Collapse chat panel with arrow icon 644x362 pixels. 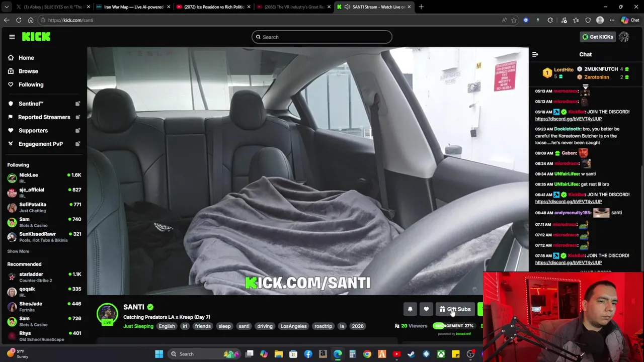[535, 54]
